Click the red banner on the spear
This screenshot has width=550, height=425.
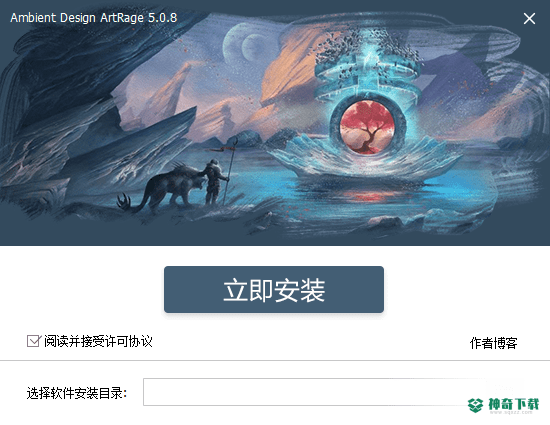point(222,150)
